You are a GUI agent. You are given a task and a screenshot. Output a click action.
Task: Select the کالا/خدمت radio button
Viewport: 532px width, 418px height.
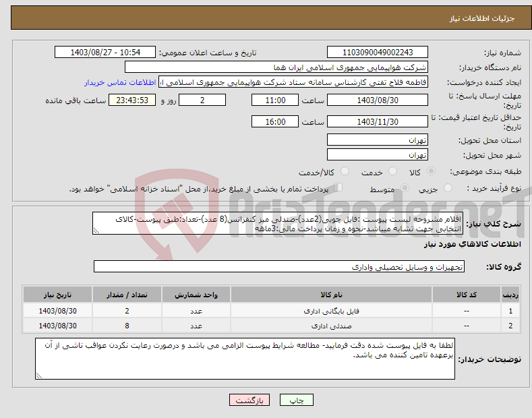click(x=345, y=171)
